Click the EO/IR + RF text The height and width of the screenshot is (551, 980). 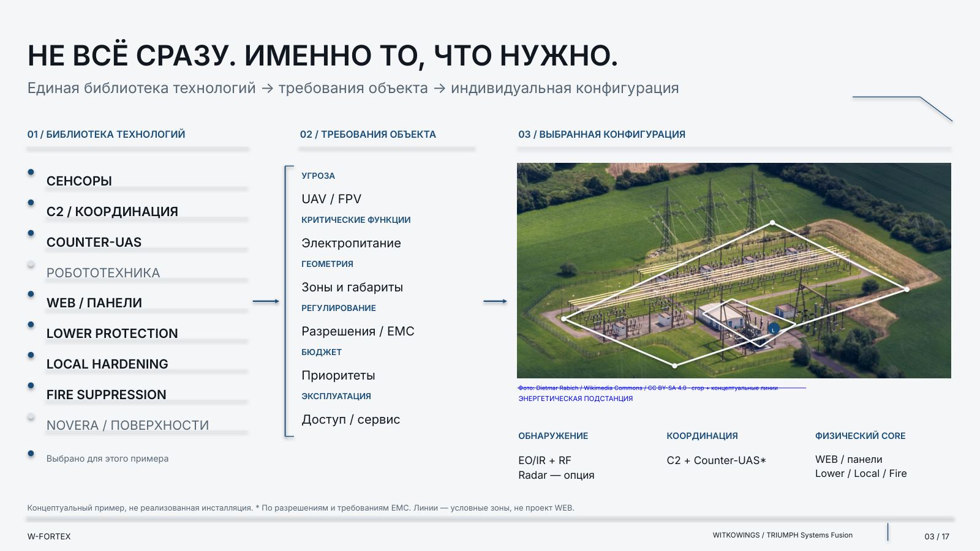545,460
